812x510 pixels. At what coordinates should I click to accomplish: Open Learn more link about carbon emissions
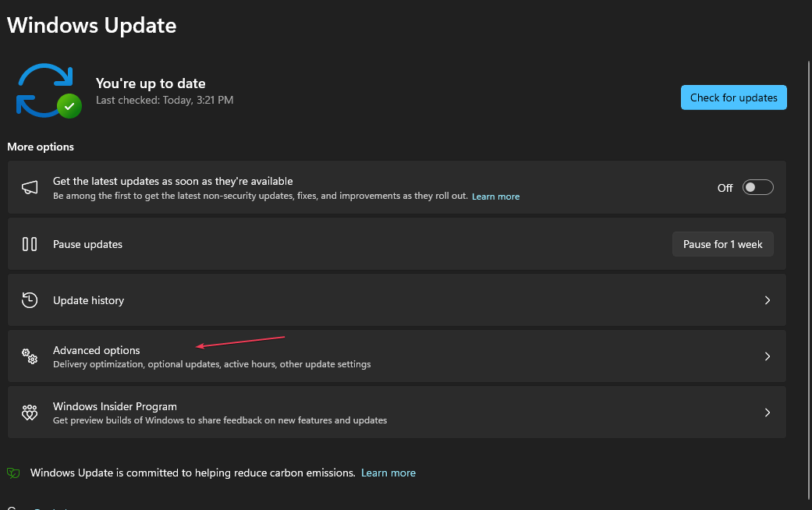(388, 473)
